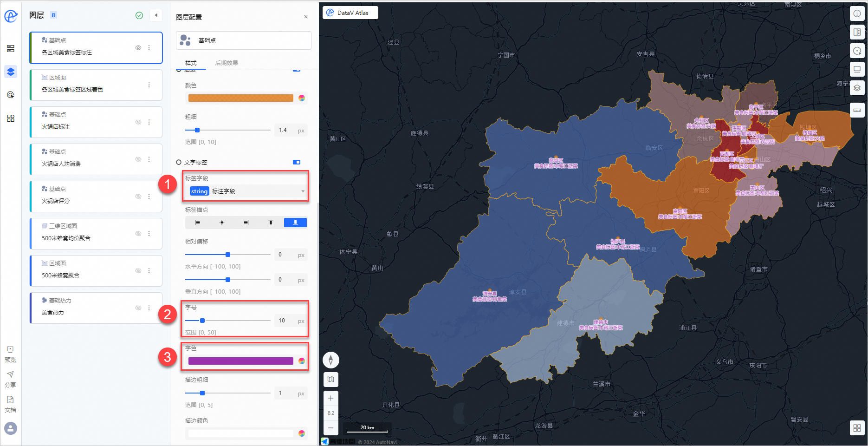This screenshot has height=446, width=868.
Task: Select bottom label anchor option
Action: coord(295,223)
